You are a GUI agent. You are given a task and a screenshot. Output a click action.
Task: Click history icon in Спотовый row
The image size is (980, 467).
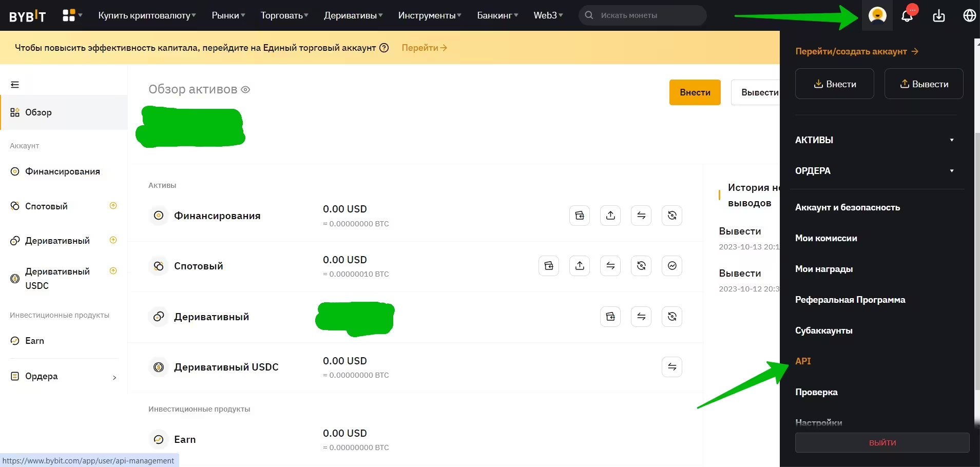[641, 266]
